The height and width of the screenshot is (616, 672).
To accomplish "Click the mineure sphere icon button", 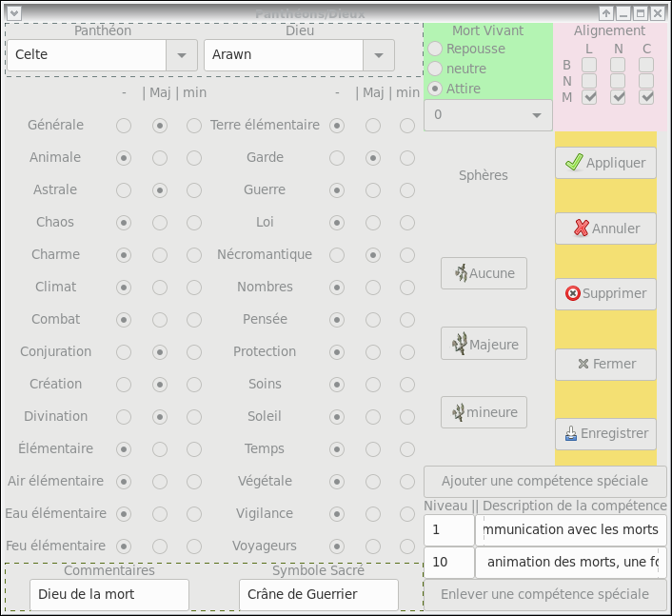I will (458, 412).
